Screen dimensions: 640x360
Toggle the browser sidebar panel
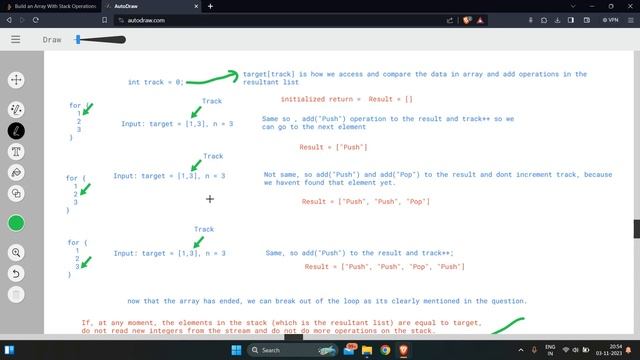point(571,20)
